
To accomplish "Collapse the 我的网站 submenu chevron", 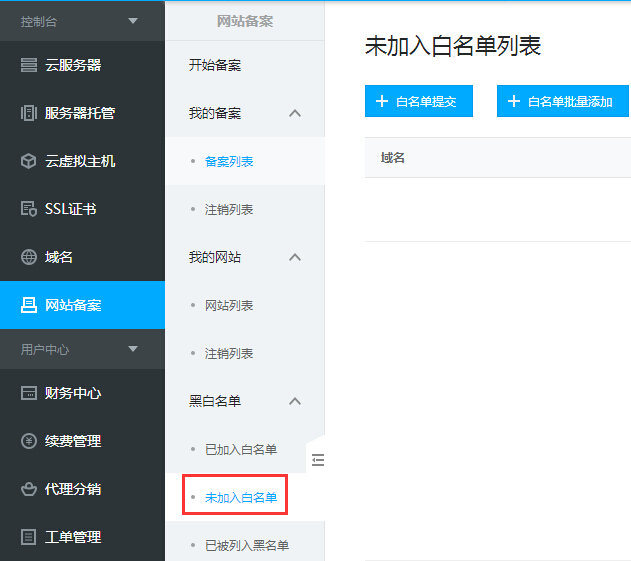I will tap(295, 257).
